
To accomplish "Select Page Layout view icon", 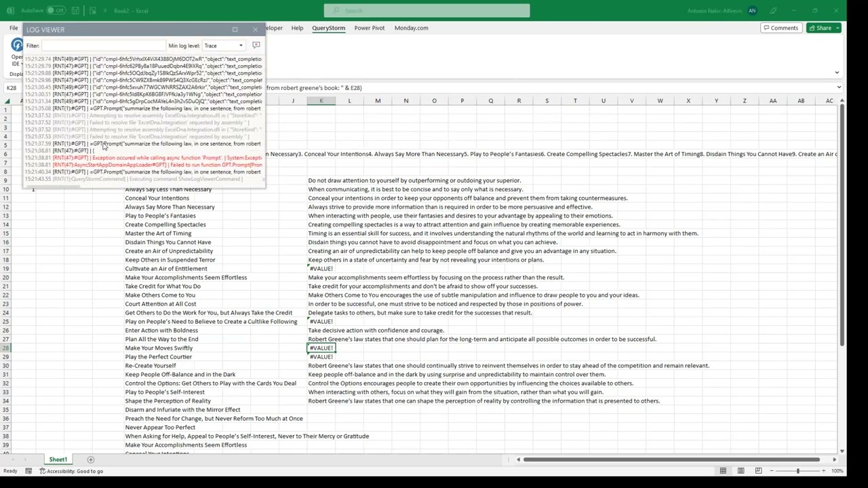I will click(x=741, y=470).
